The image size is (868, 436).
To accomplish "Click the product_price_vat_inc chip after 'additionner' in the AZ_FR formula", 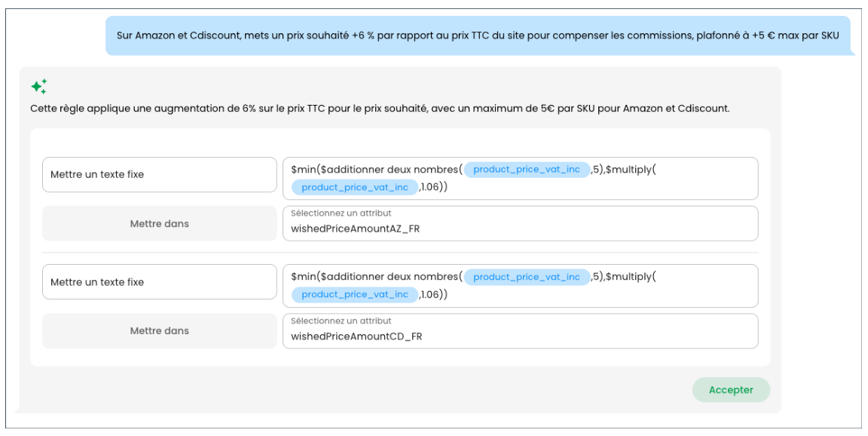I will (527, 170).
